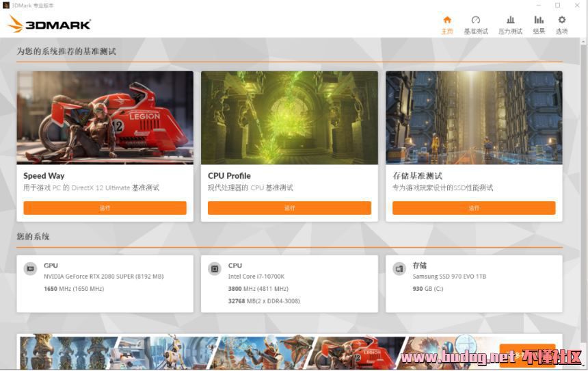Go to the Results (结果) tab

(539, 25)
